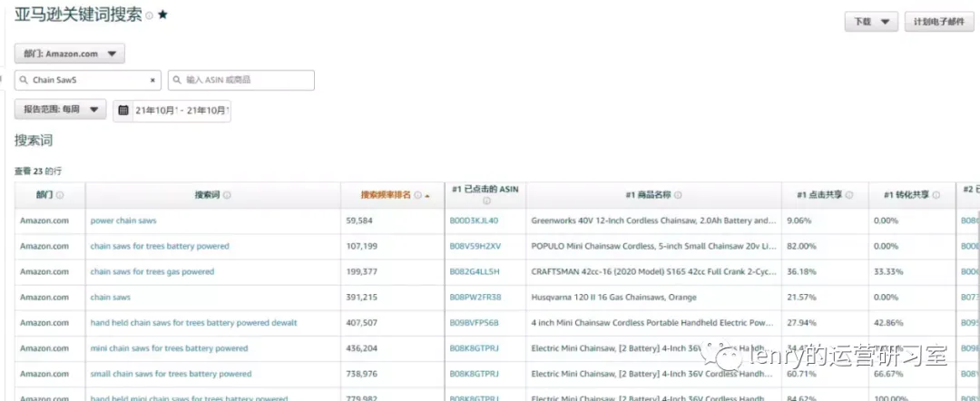The image size is (980, 401).
Task: Click the POPULO Mini Chainsaw Cordless product name
Action: click(653, 246)
